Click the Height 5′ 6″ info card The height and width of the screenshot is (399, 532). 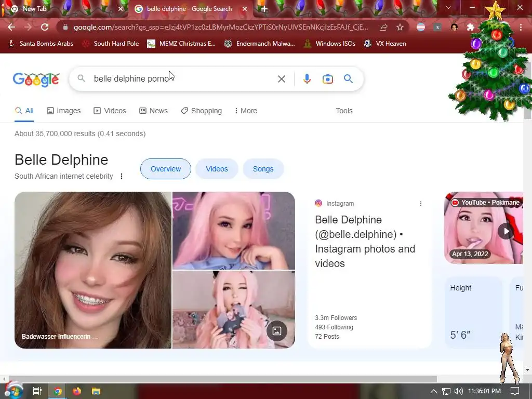(473, 312)
